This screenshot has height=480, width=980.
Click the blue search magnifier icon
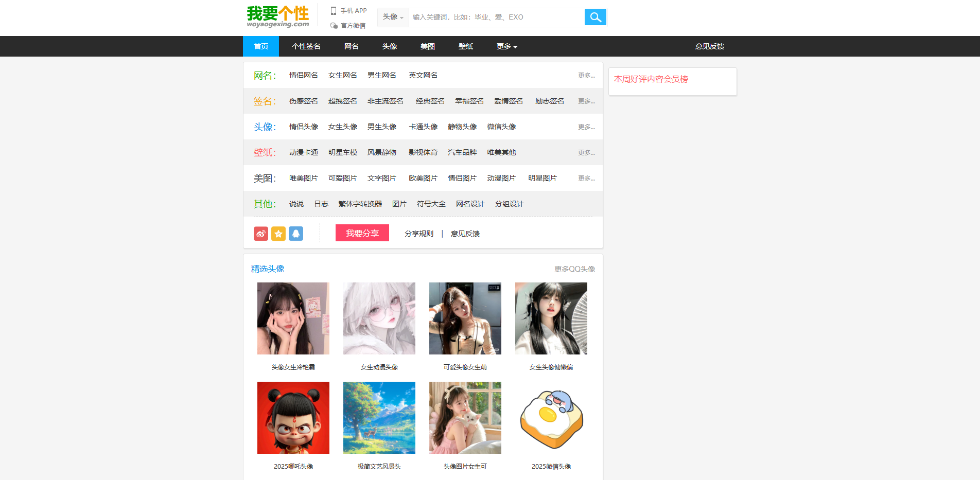(595, 17)
